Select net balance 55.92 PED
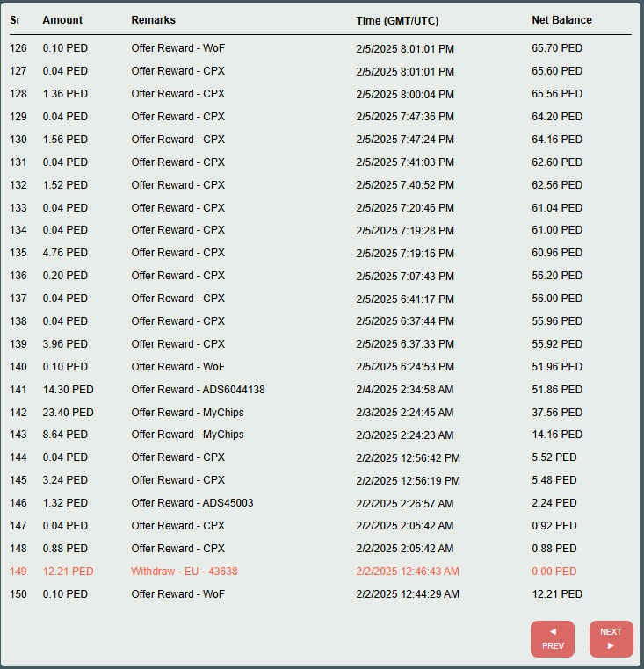 point(557,344)
